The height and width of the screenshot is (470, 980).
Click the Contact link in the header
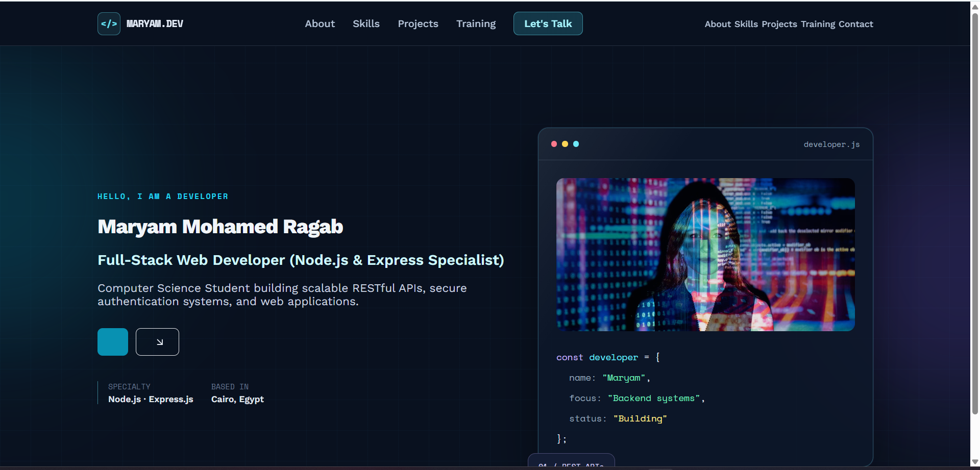[855, 24]
